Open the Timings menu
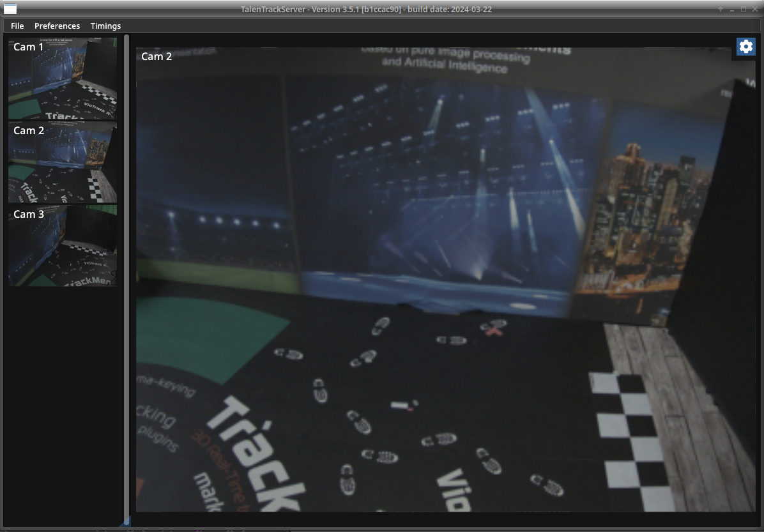764x532 pixels. (x=105, y=26)
